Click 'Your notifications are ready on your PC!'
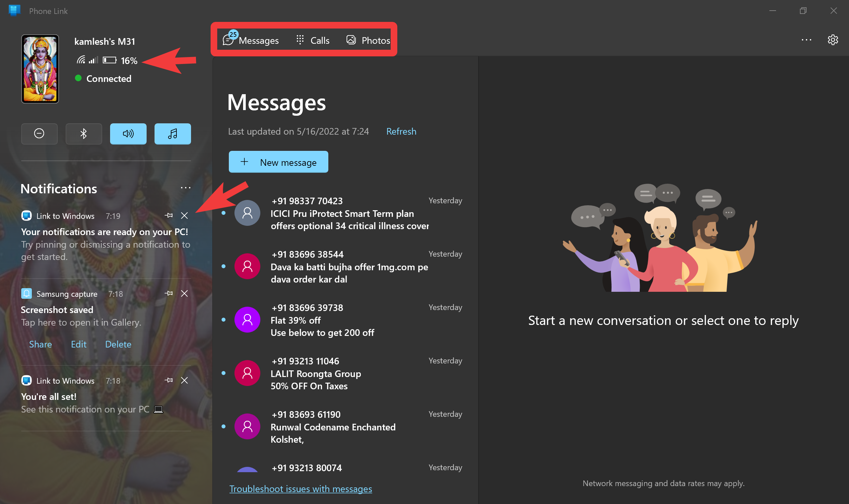 tap(104, 232)
